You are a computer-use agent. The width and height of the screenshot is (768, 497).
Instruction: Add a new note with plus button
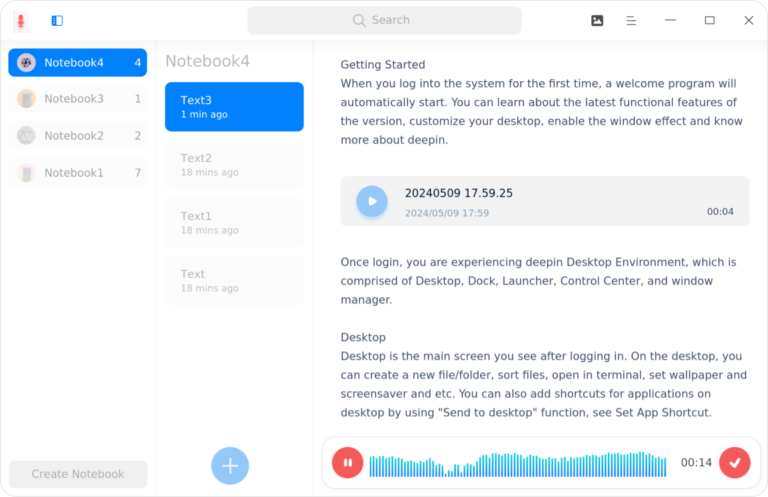(230, 465)
